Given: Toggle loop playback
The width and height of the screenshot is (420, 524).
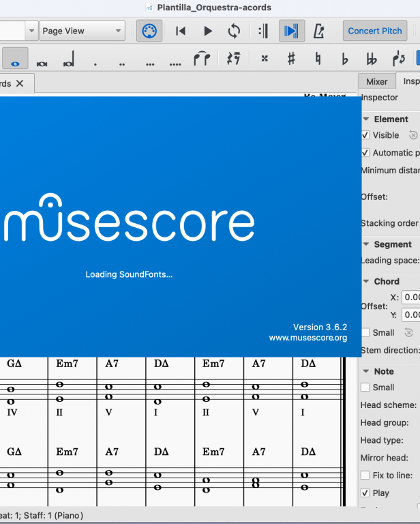Looking at the screenshot, I should (x=234, y=31).
